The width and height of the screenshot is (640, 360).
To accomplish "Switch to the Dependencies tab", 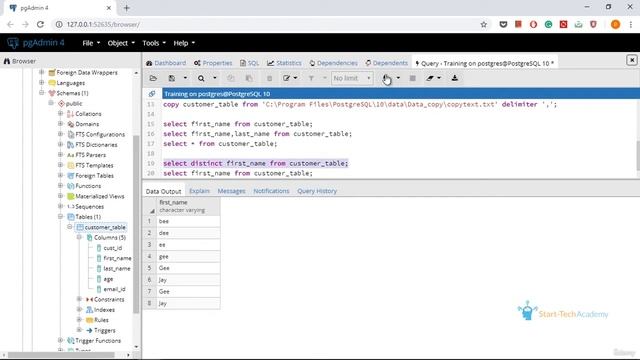I will point(333,63).
